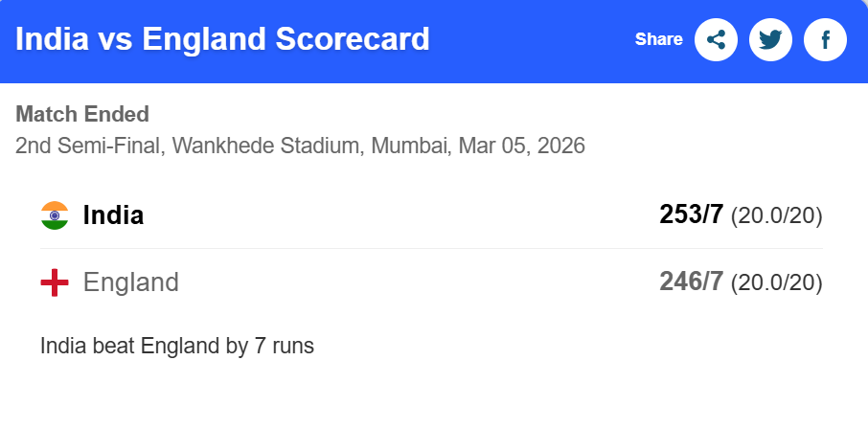This screenshot has height=428, width=868.
Task: Click England's score 246/7
Action: (x=691, y=282)
